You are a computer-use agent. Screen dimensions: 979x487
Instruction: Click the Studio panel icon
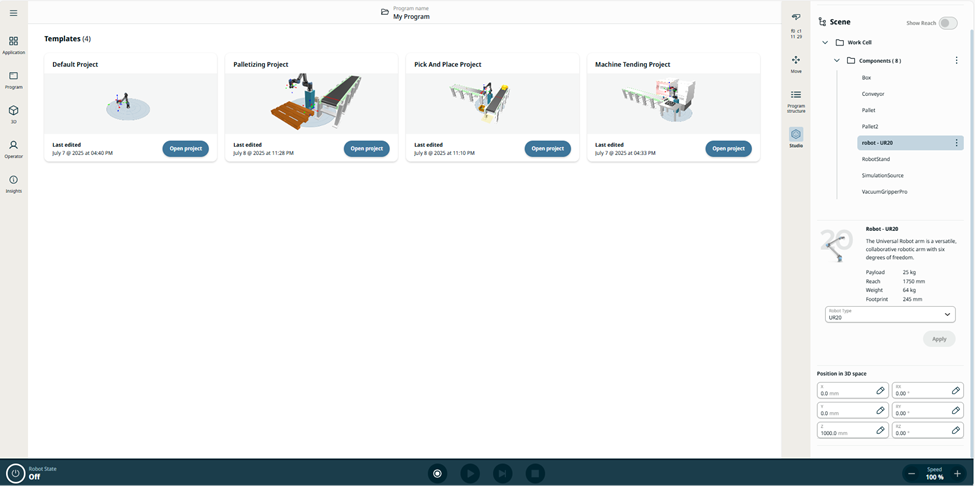[796, 138]
